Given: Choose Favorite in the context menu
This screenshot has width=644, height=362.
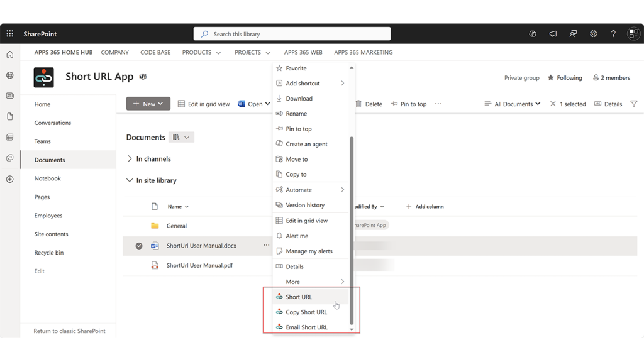Looking at the screenshot, I should pyautogui.click(x=311, y=68).
